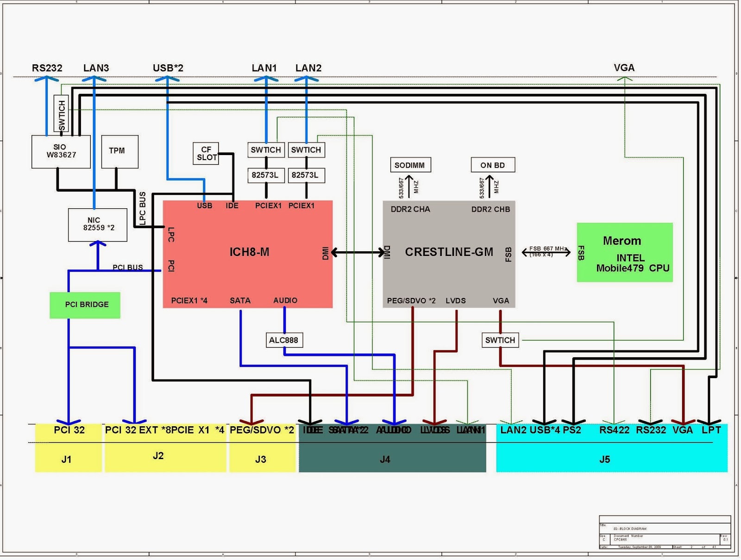741x560 pixels.
Task: Click the DDR2 CHA label
Action: point(410,209)
